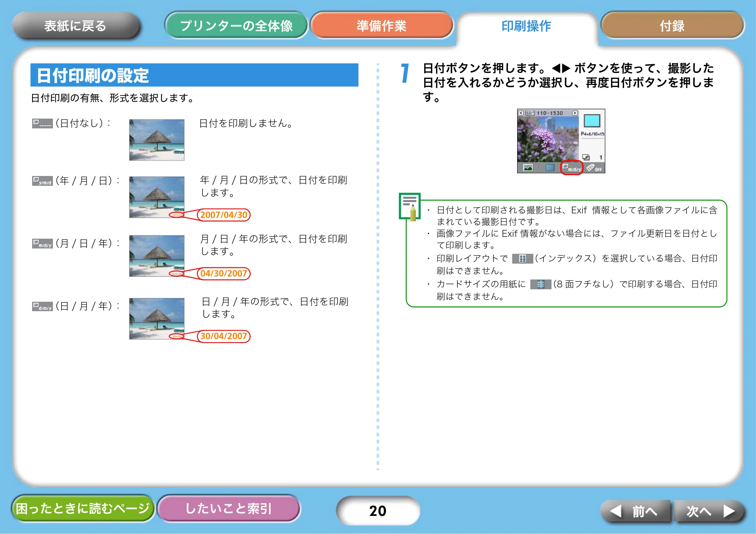Select the 印刷操作 tab
The width and height of the screenshot is (756, 534).
(x=526, y=26)
